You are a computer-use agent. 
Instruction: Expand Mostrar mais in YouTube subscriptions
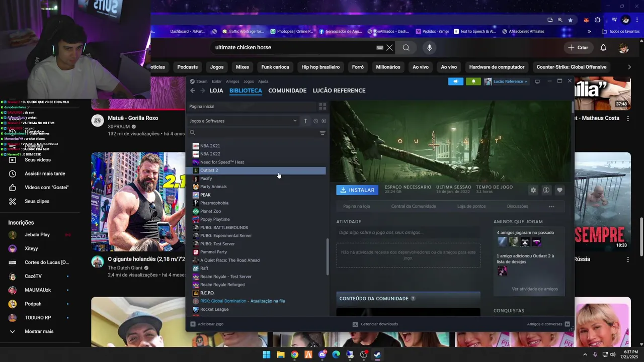[39, 331]
